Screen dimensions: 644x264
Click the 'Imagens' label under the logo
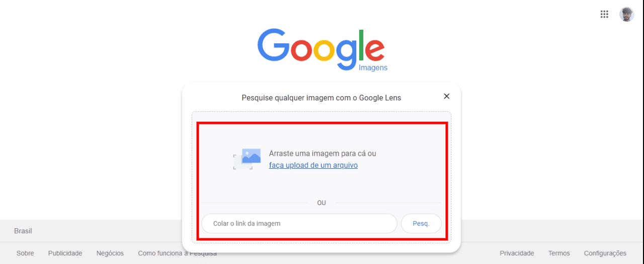(373, 68)
